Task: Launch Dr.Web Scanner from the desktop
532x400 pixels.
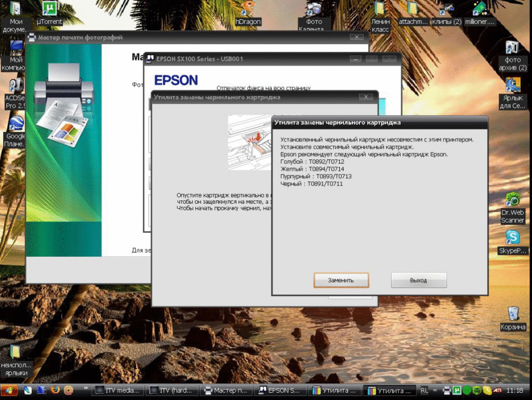Action: tap(512, 208)
